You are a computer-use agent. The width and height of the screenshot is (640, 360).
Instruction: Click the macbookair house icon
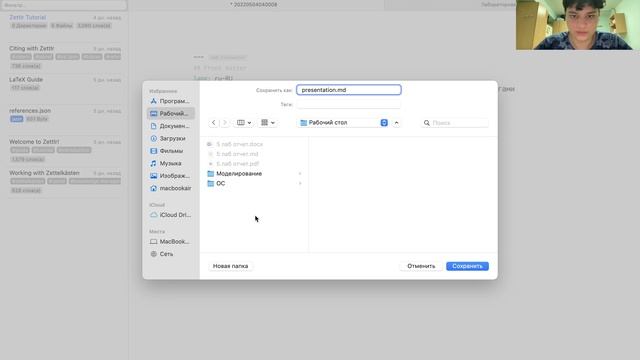(153, 188)
